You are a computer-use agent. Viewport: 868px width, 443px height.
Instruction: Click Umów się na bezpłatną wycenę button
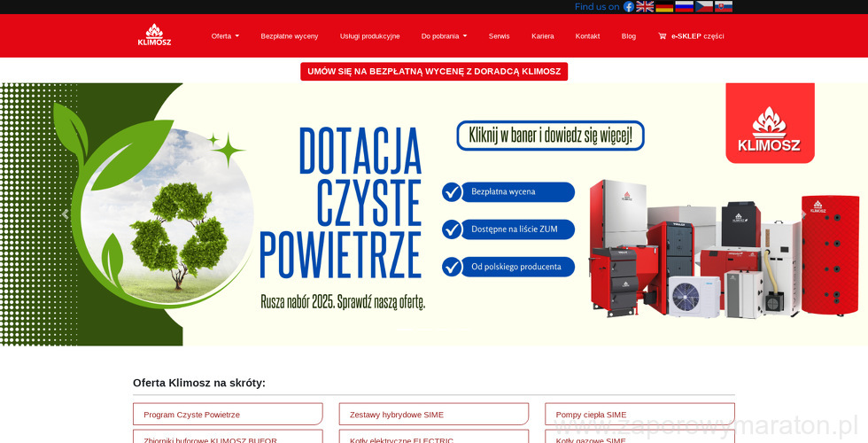434,72
